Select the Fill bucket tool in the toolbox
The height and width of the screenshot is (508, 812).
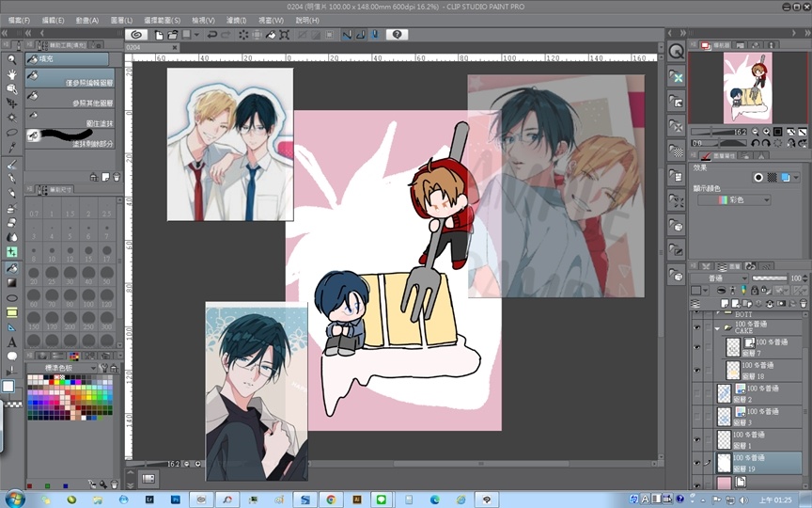click(x=11, y=268)
